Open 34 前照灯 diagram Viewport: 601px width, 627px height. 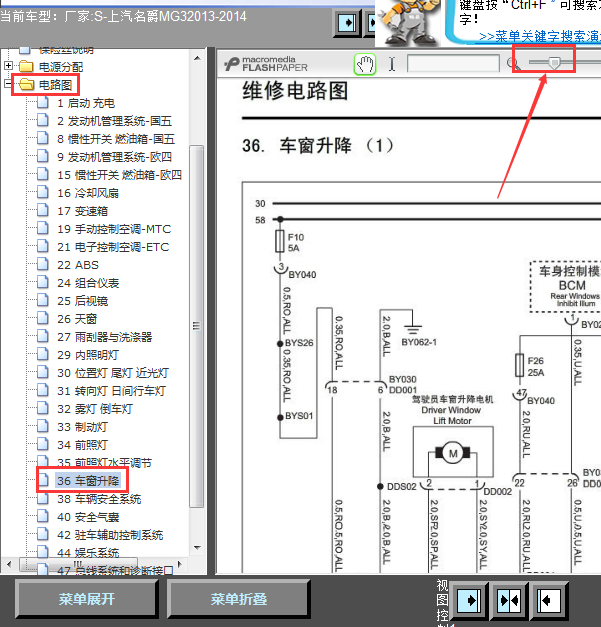click(x=82, y=445)
